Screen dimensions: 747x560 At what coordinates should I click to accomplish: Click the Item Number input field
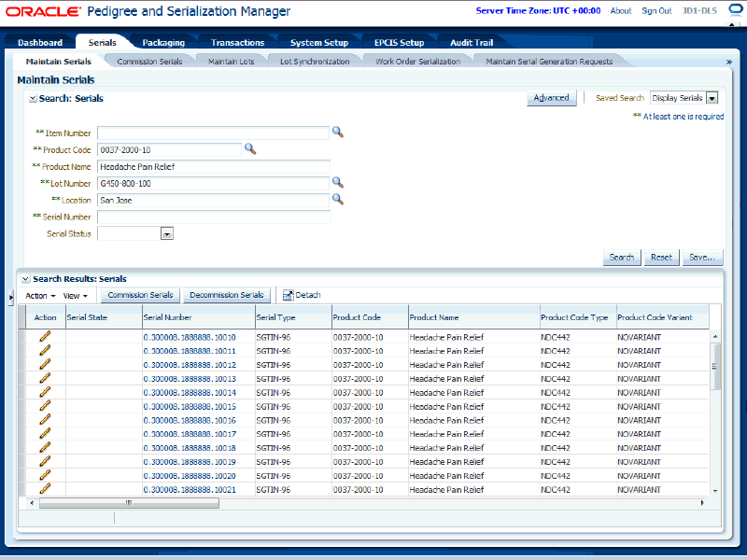click(x=213, y=133)
